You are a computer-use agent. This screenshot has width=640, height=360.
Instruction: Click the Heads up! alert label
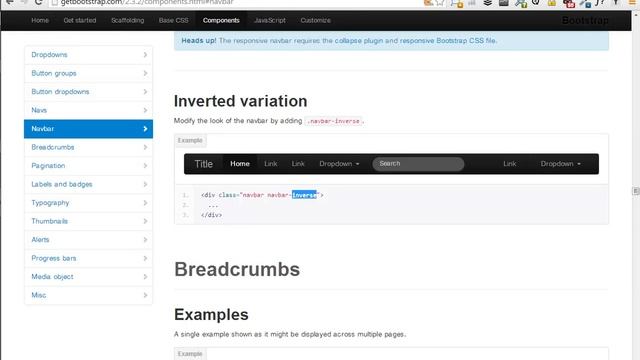coord(199,41)
